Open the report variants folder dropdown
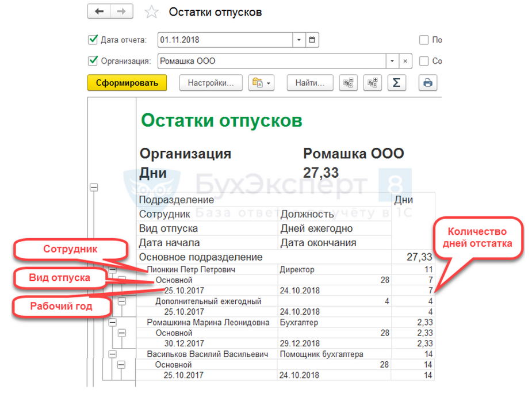 pos(262,83)
